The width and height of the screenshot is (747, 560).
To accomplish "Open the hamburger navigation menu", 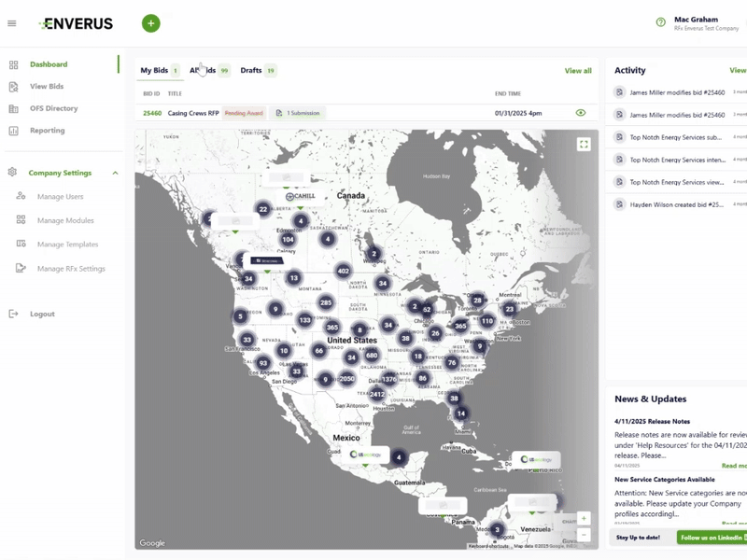I will tap(12, 23).
